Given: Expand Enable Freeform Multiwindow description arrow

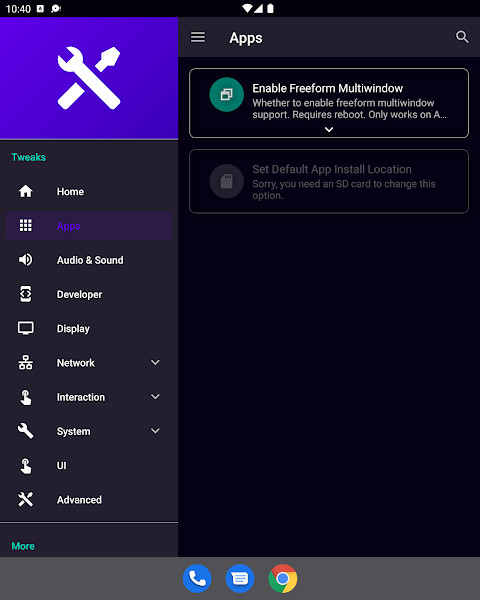Looking at the screenshot, I should click(x=329, y=130).
